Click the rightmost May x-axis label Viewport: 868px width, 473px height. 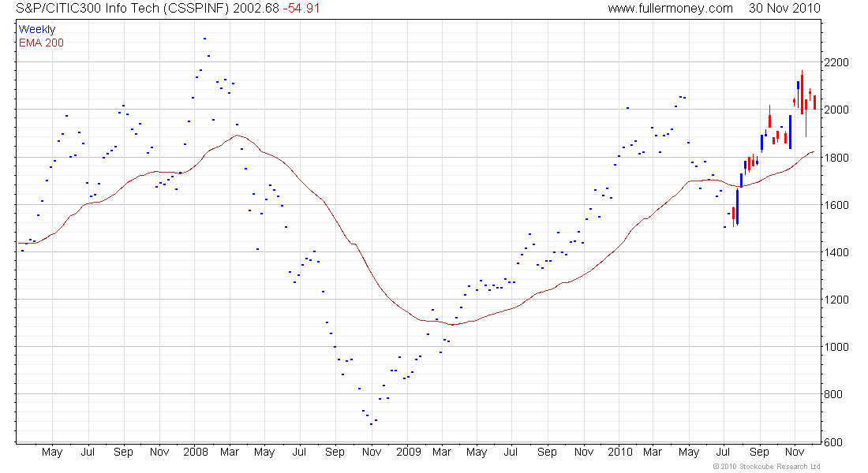tap(689, 453)
